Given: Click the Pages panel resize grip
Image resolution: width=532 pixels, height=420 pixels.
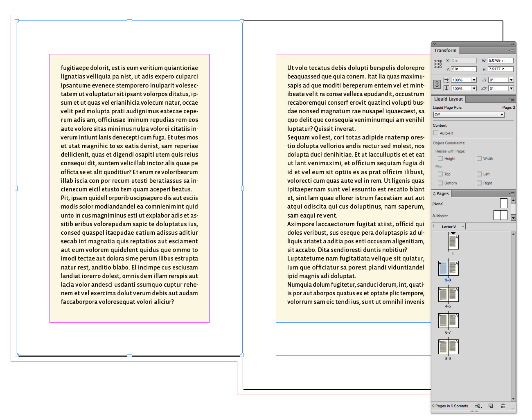Looking at the screenshot, I should [x=514, y=407].
